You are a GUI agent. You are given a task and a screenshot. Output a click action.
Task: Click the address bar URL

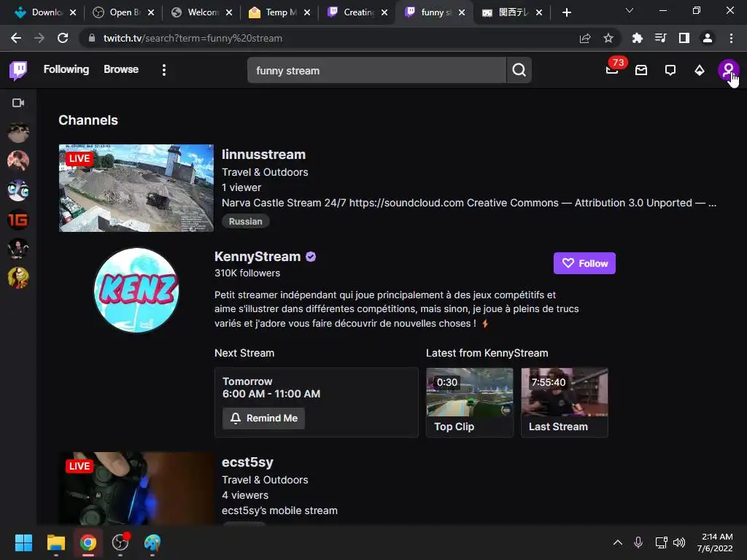(193, 38)
